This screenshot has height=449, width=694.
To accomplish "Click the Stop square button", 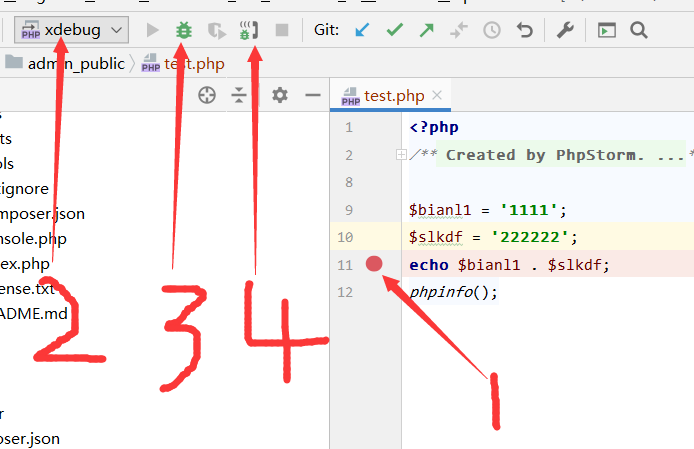I will tap(282, 30).
